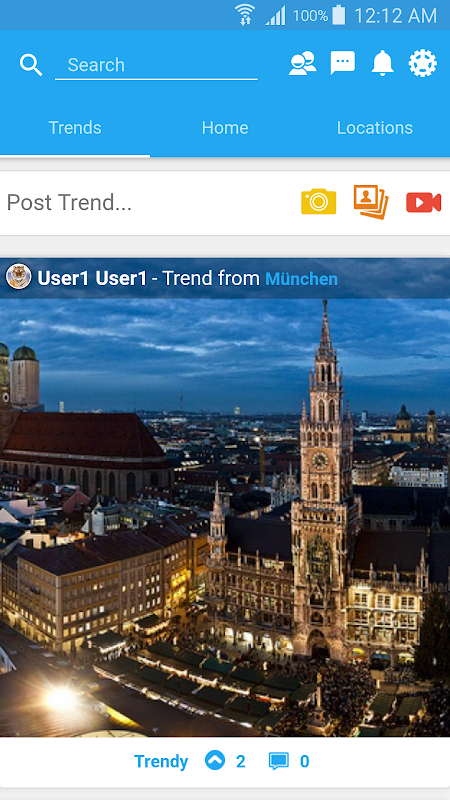Switch to the Trends tab
This screenshot has height=800, width=450.
tap(75, 128)
